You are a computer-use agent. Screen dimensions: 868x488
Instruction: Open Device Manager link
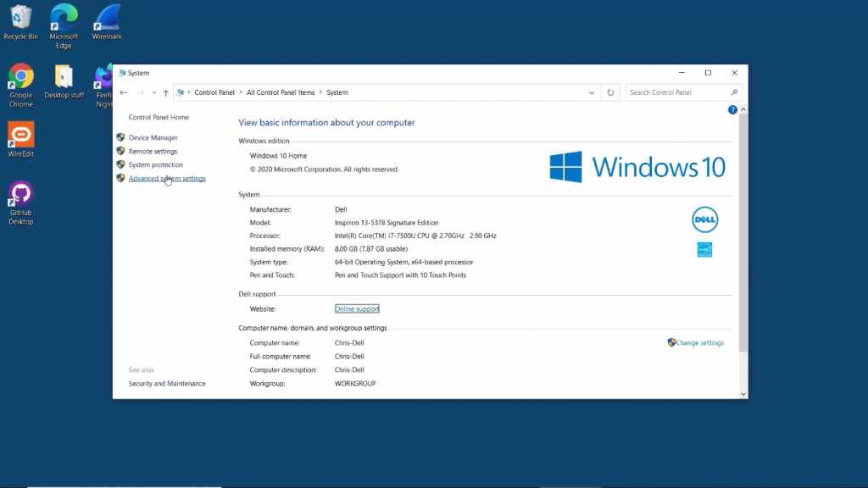(x=153, y=137)
